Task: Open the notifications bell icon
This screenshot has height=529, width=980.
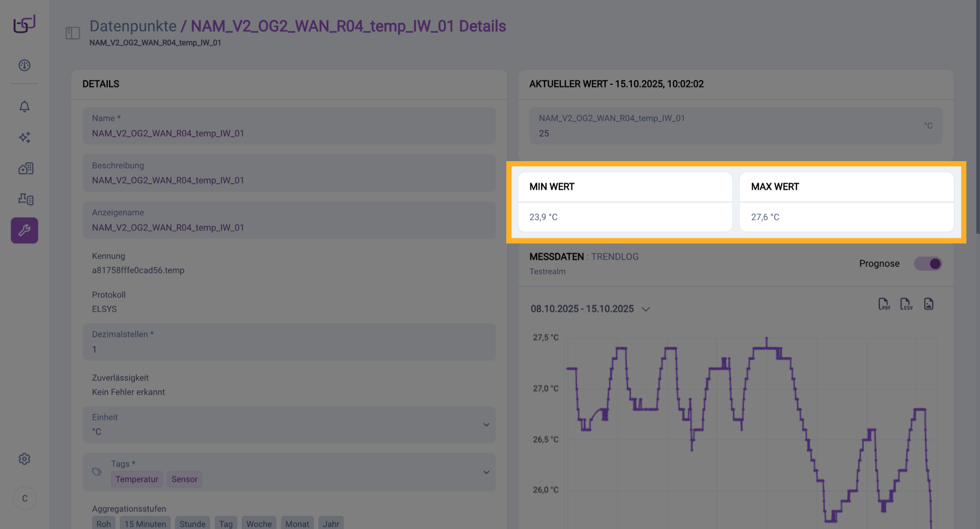Action: pos(24,107)
